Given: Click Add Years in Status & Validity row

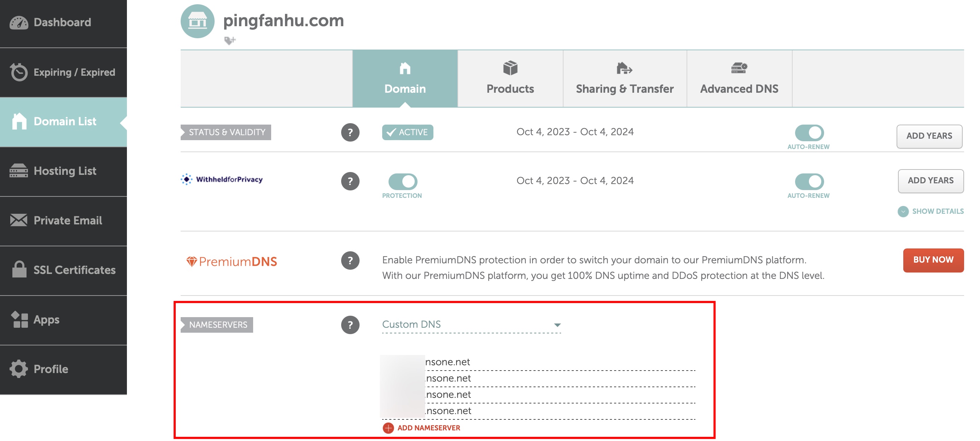Looking at the screenshot, I should (929, 136).
